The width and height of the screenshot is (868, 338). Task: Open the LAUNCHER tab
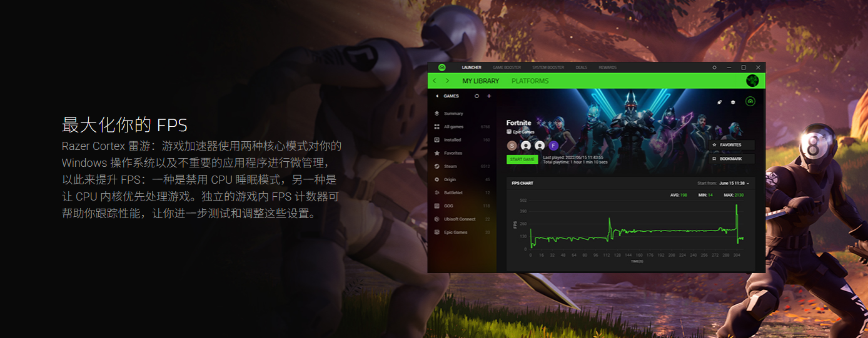(472, 67)
